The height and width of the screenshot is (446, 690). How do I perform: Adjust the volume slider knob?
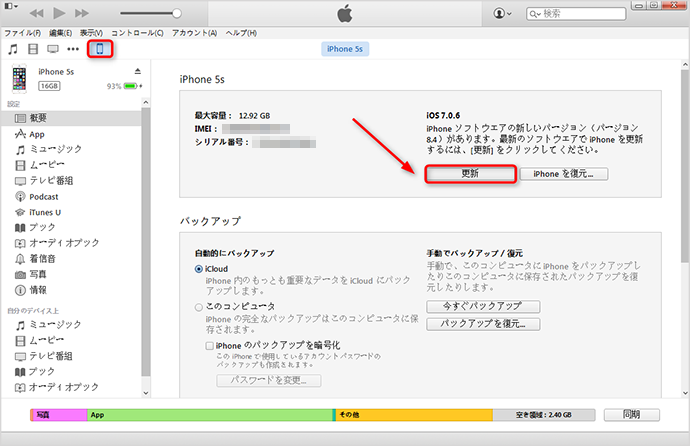pos(176,13)
